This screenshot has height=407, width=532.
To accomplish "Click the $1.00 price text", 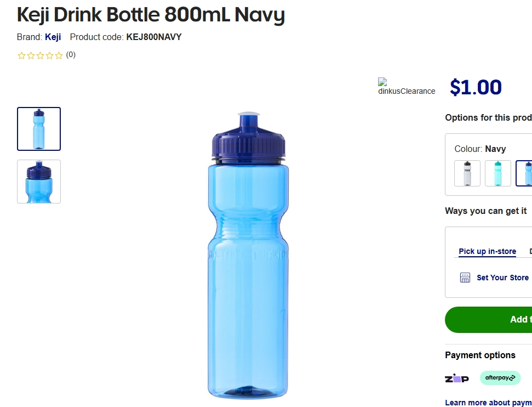I will [x=476, y=87].
